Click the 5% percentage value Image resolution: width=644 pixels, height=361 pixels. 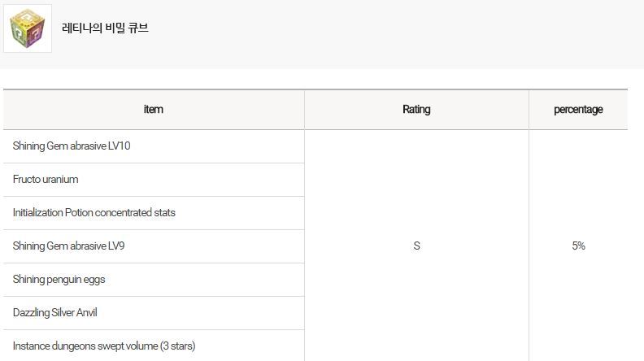tap(578, 246)
